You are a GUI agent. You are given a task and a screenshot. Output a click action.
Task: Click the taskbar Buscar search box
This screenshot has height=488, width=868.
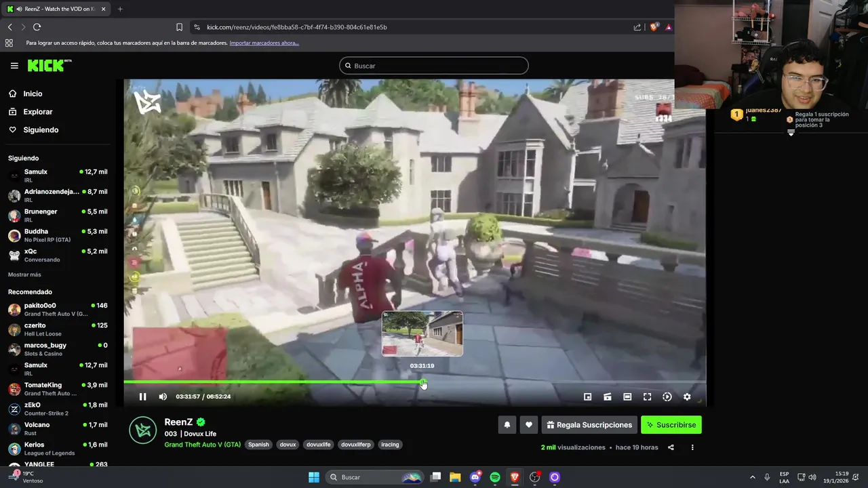pyautogui.click(x=374, y=477)
